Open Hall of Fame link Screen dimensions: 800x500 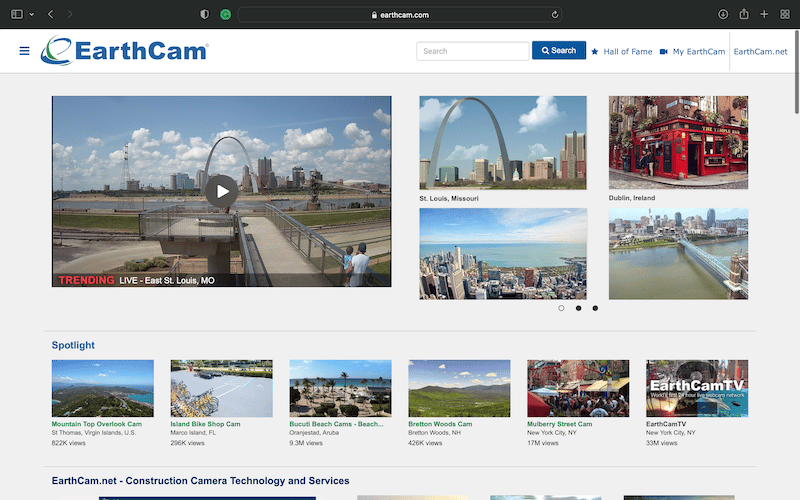click(x=628, y=52)
